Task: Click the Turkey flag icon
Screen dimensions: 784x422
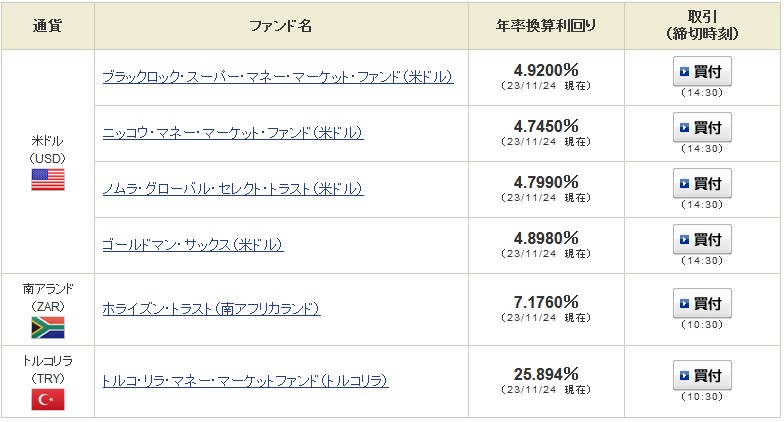Action: pyautogui.click(x=48, y=400)
